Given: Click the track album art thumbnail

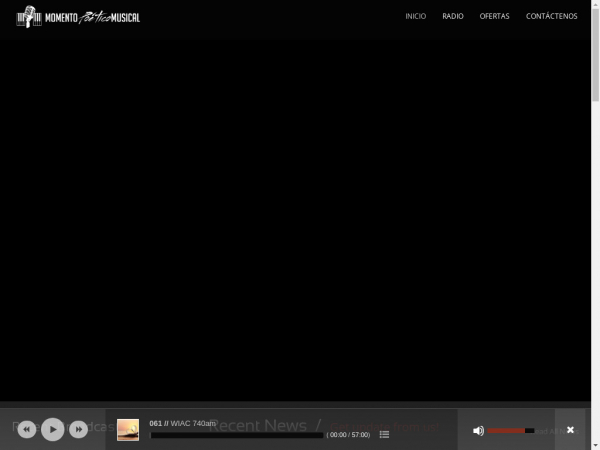Looking at the screenshot, I should (128, 430).
